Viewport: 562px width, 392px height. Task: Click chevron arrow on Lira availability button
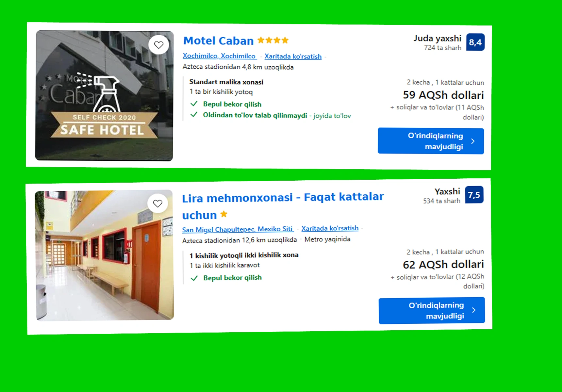pos(474,310)
